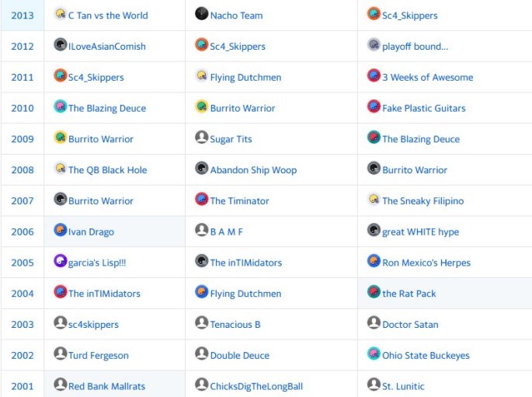Viewport: 532px width, 397px height.
Task: Open the 2008 season link
Action: click(x=23, y=170)
